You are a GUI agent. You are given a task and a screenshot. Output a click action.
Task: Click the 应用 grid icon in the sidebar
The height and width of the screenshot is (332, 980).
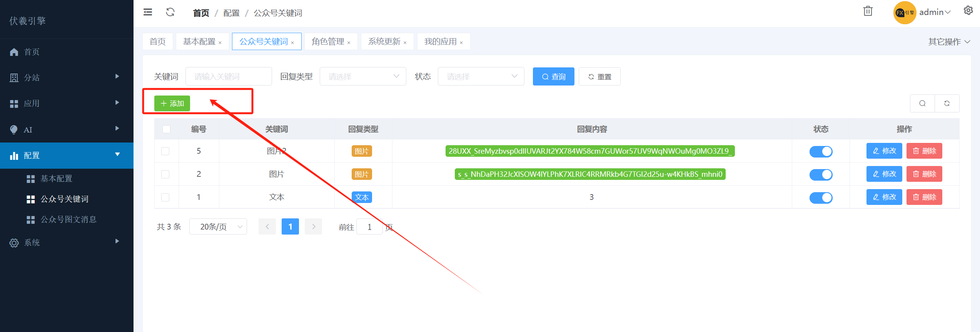pos(14,104)
